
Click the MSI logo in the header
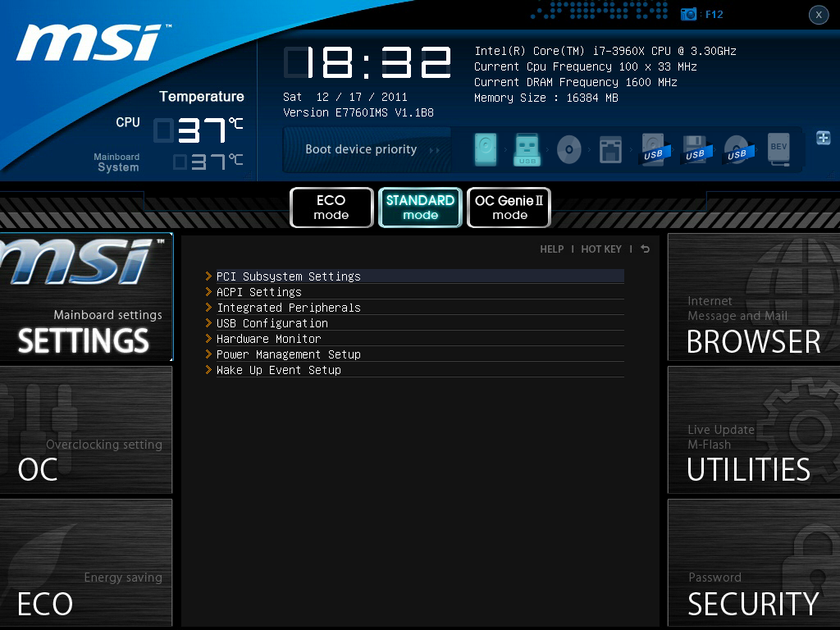[x=92, y=42]
